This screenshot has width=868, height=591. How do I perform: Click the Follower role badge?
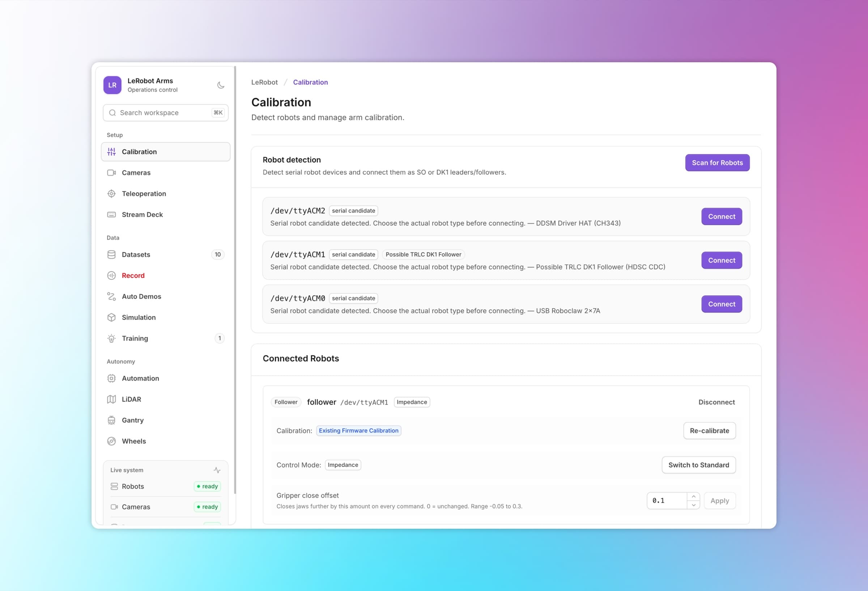click(286, 402)
